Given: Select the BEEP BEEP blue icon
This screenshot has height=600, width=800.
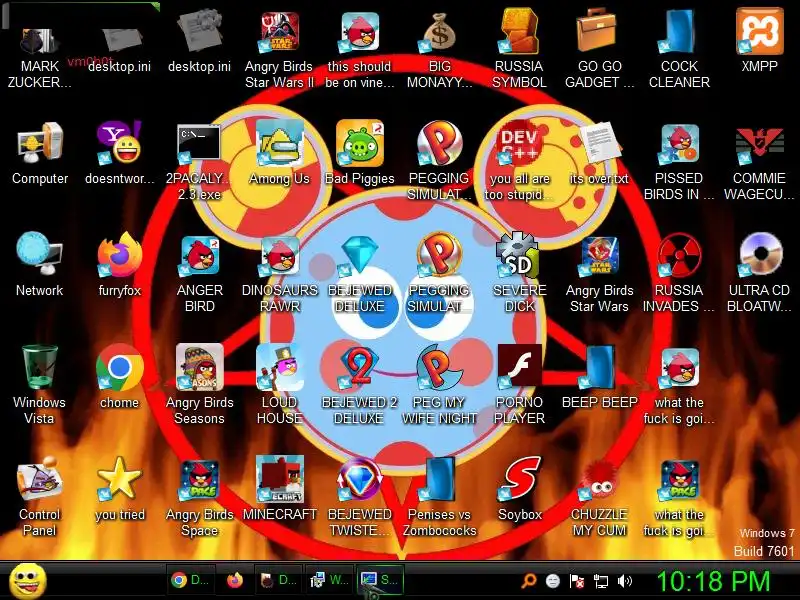Looking at the screenshot, I should 599,367.
